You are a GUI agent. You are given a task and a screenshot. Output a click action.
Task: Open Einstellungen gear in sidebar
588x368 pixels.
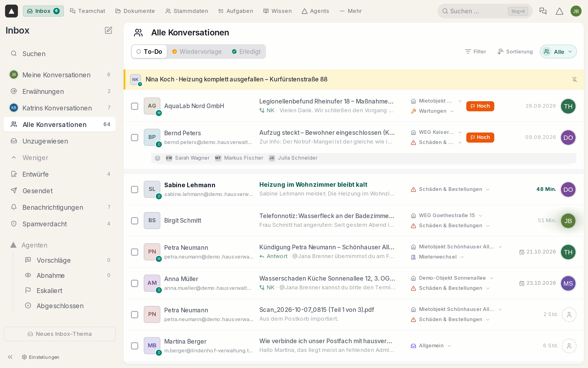(41, 357)
